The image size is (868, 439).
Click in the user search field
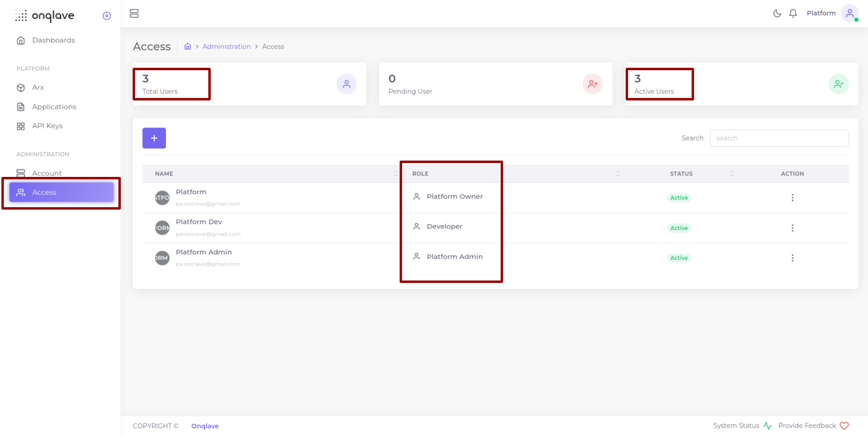(779, 138)
